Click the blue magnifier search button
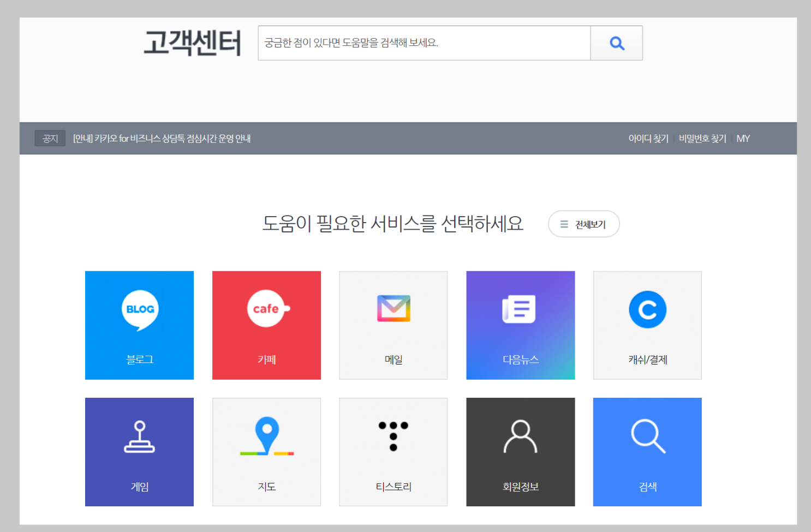The height and width of the screenshot is (532, 811). coord(617,43)
